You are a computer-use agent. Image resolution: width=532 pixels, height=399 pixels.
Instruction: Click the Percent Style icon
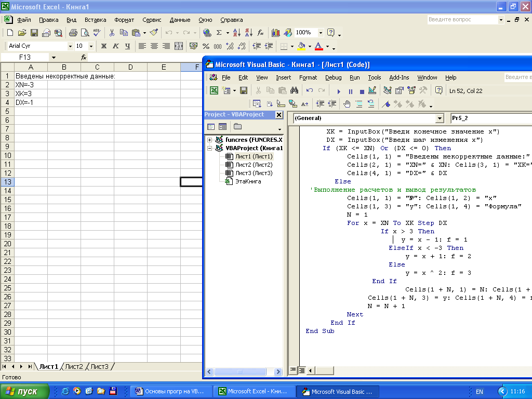206,46
